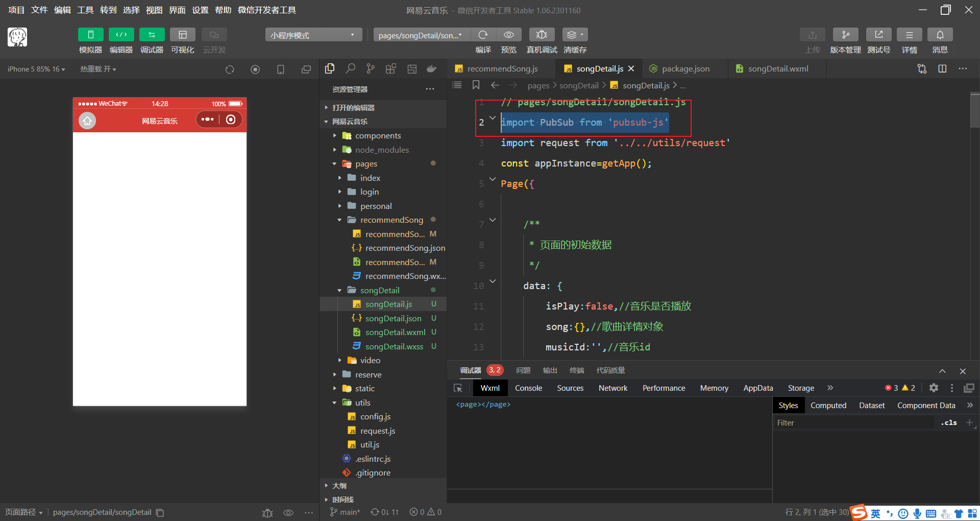The image size is (980, 521).
Task: Click the upload icon
Action: tap(812, 35)
